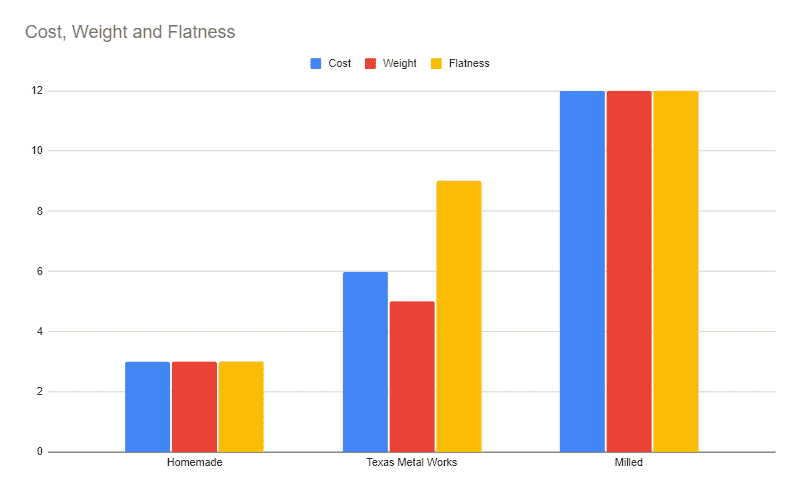Viewport: 799px width, 490px height.
Task: Select the yellow Flatness bar for Homemade
Action: [x=241, y=406]
